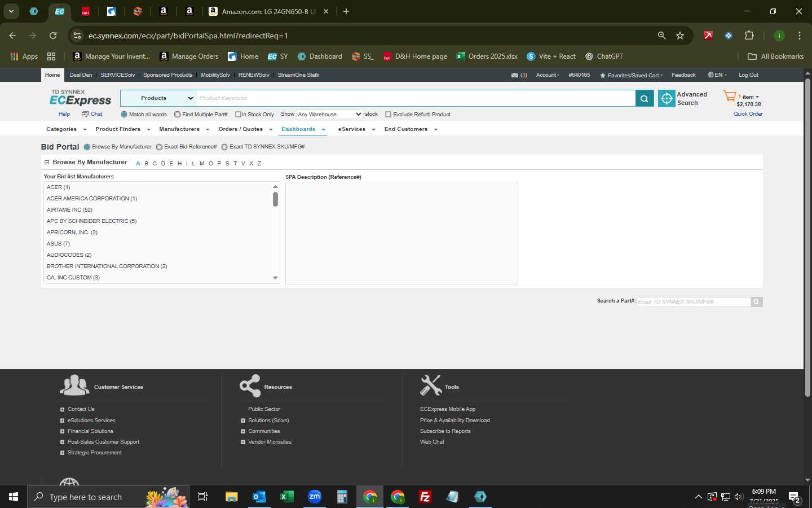The height and width of the screenshot is (508, 812).
Task: Click the Favorites/Saved Cart star
Action: (x=602, y=75)
